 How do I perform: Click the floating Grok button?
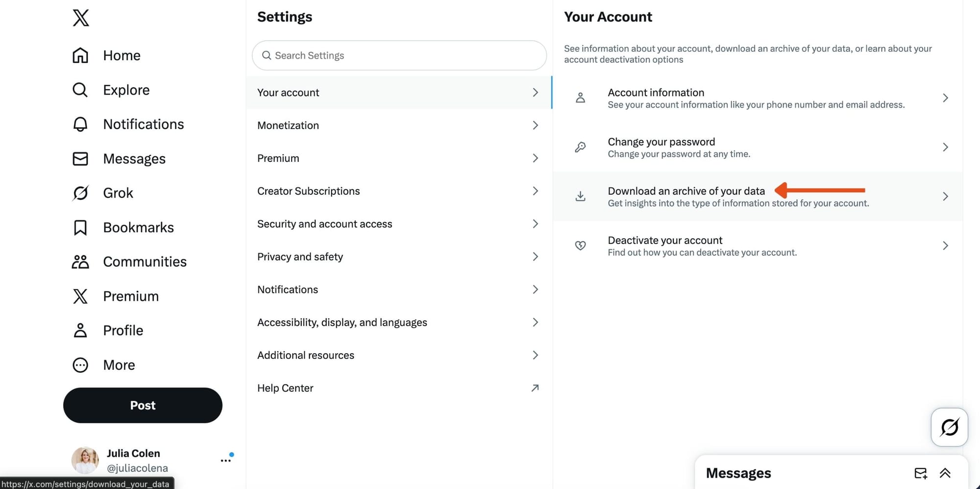coord(949,427)
